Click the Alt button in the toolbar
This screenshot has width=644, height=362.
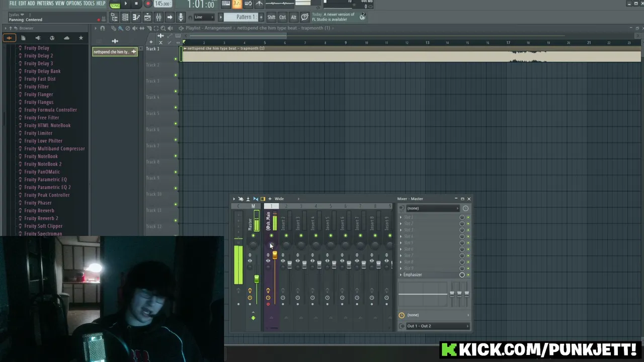(293, 17)
